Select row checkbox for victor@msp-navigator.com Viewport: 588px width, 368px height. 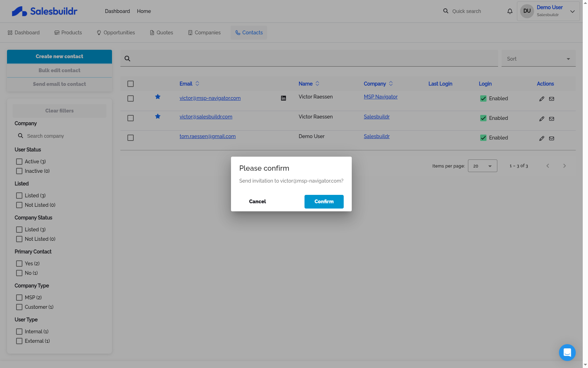coord(131,98)
